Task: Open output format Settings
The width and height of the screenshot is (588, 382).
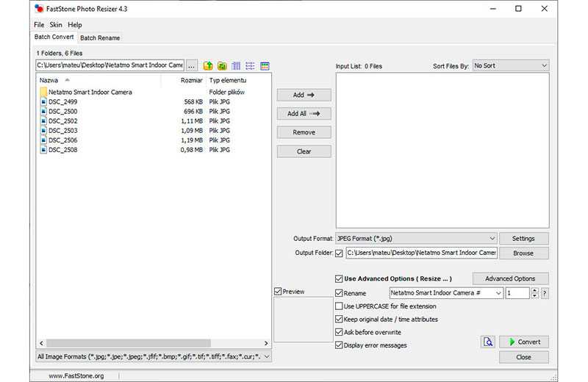Action: click(523, 239)
